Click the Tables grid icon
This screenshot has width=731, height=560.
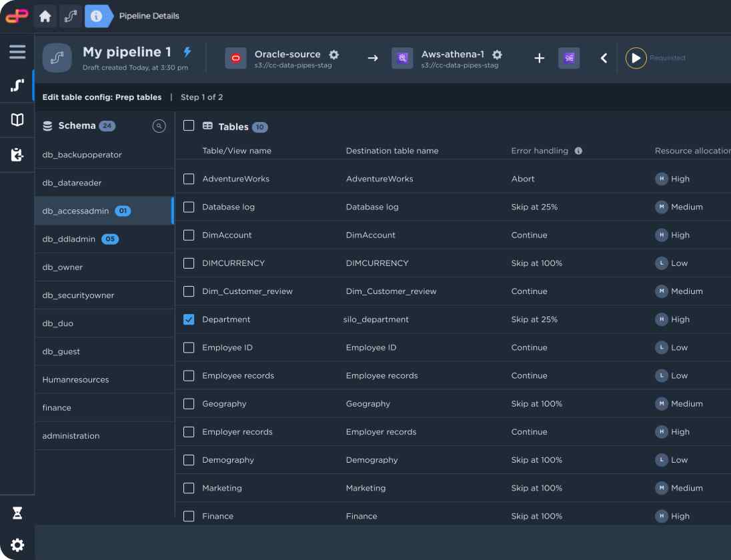point(208,126)
